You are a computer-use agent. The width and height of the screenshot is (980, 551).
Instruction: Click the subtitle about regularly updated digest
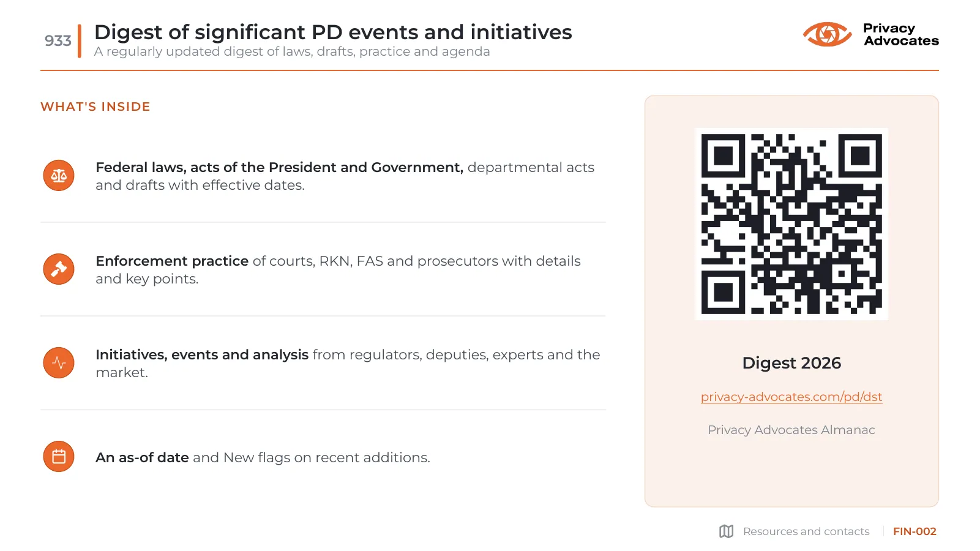pos(292,51)
